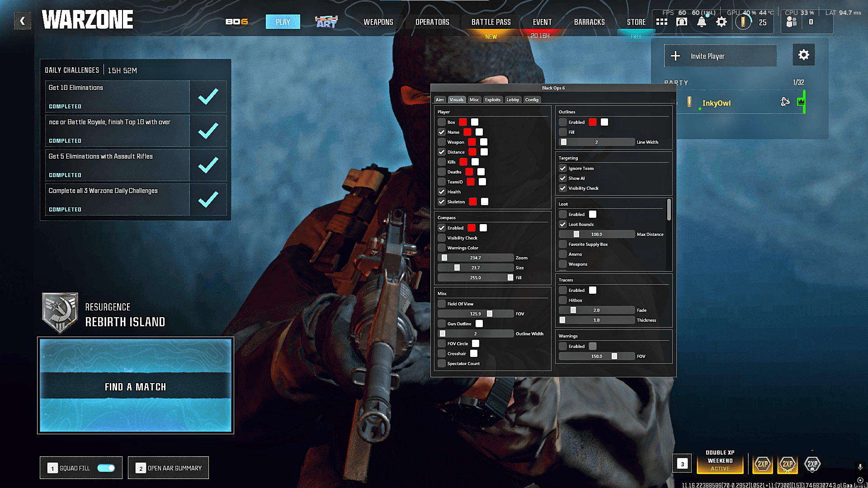Open the notifications bell icon

[x=702, y=22]
